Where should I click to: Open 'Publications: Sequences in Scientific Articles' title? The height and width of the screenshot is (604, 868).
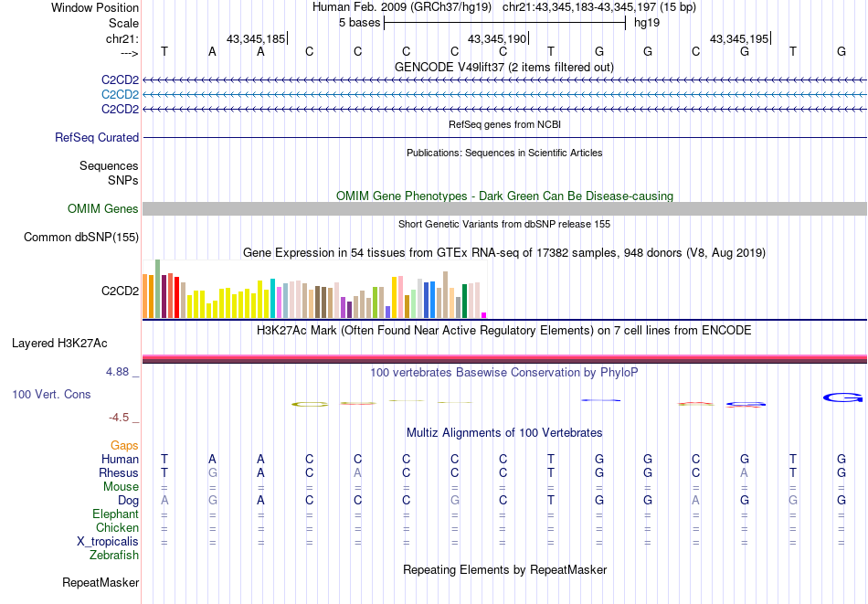[x=504, y=153]
